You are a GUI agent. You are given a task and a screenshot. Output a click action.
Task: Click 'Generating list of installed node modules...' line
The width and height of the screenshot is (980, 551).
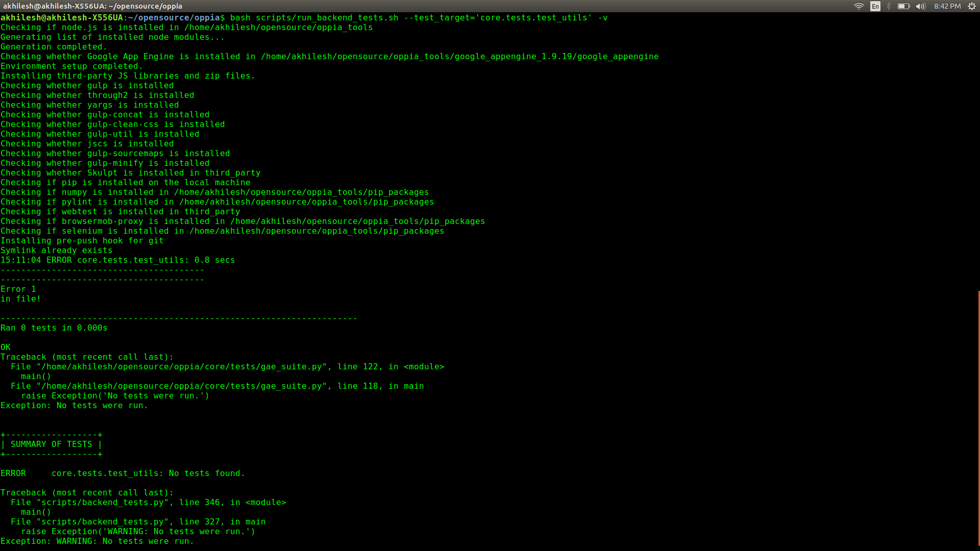tap(112, 37)
